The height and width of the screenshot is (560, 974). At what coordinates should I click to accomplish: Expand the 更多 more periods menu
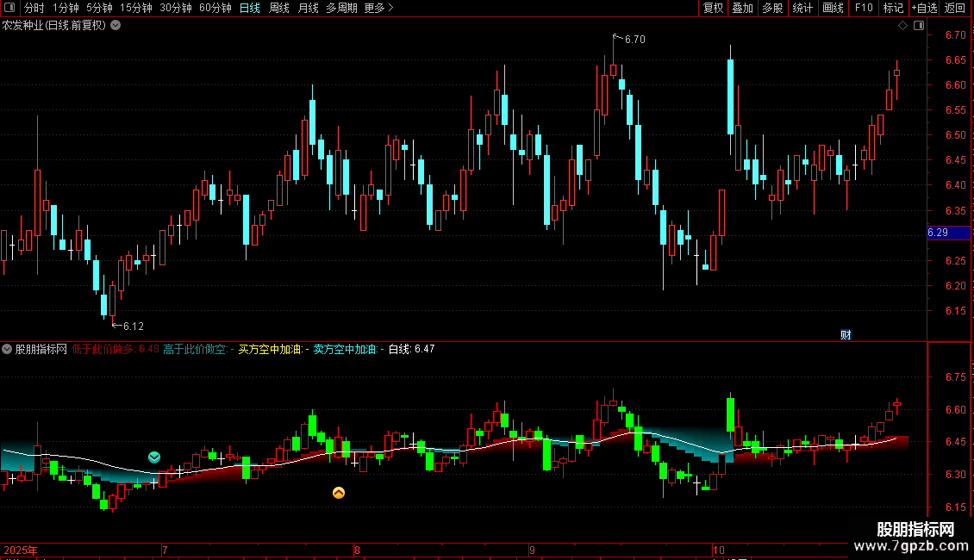pyautogui.click(x=378, y=8)
